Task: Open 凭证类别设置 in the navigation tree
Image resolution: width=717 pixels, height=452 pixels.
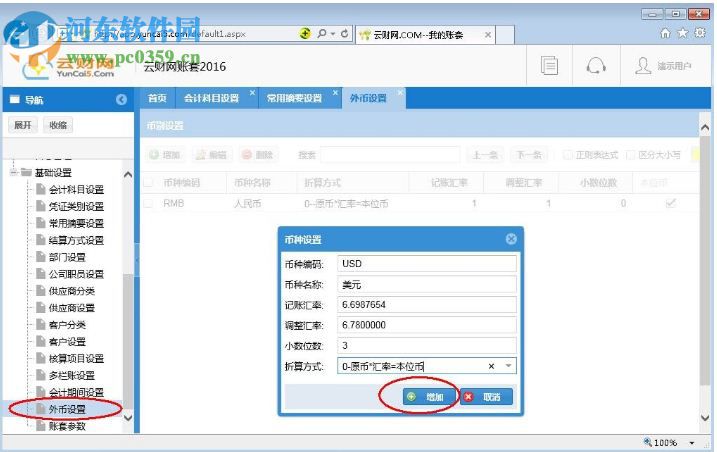Action: (76, 206)
